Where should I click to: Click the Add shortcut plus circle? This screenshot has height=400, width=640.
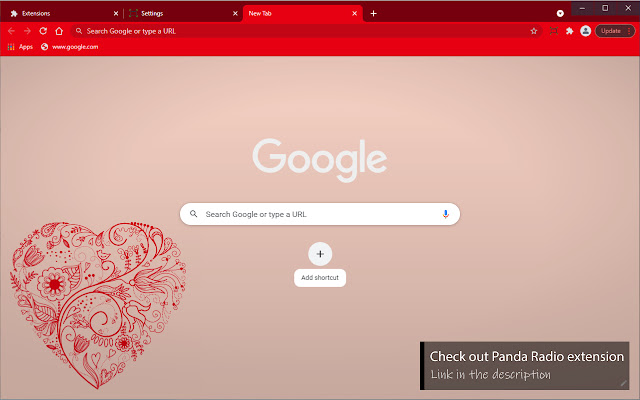click(320, 254)
